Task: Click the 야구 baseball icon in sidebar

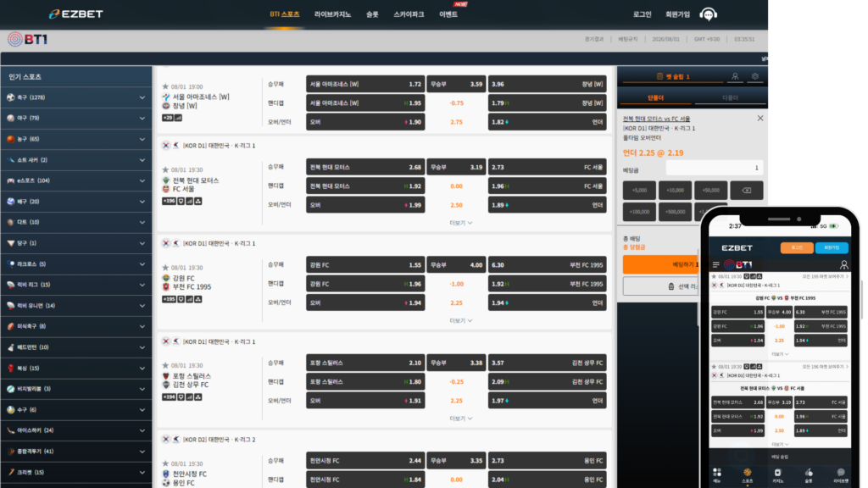Action: [10, 118]
